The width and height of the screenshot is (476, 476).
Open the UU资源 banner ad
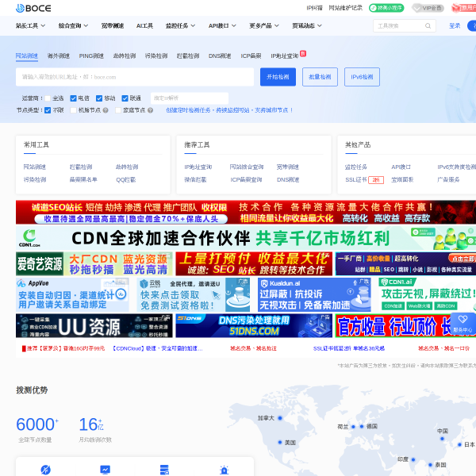pyautogui.click(x=94, y=326)
